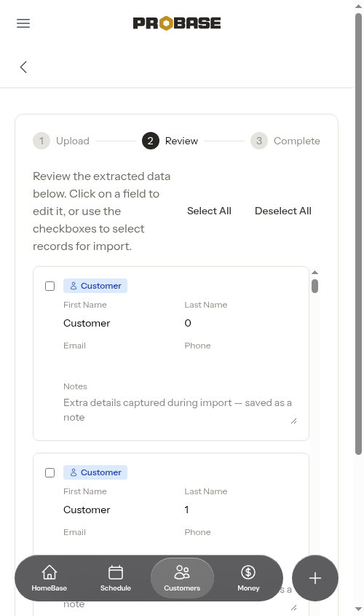Click the Customer badge on Customer 1 card

point(95,472)
